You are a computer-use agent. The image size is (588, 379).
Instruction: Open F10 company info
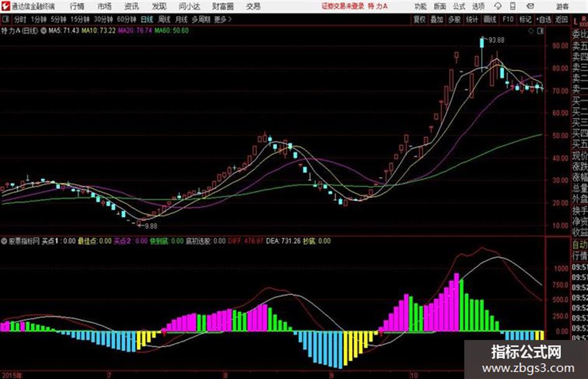click(x=508, y=19)
